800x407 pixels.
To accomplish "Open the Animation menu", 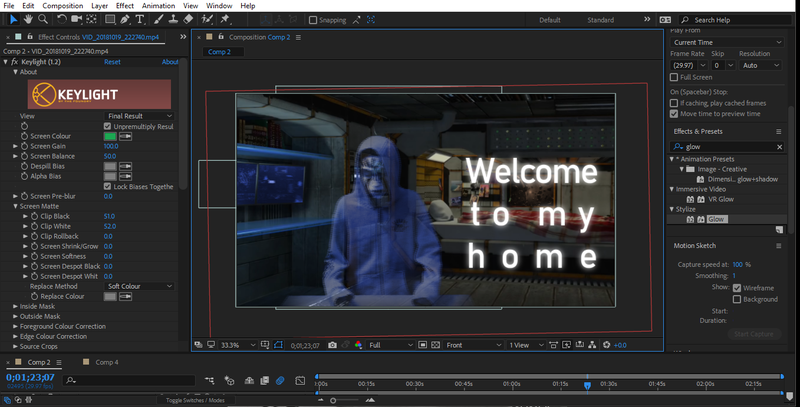I will pyautogui.click(x=158, y=6).
